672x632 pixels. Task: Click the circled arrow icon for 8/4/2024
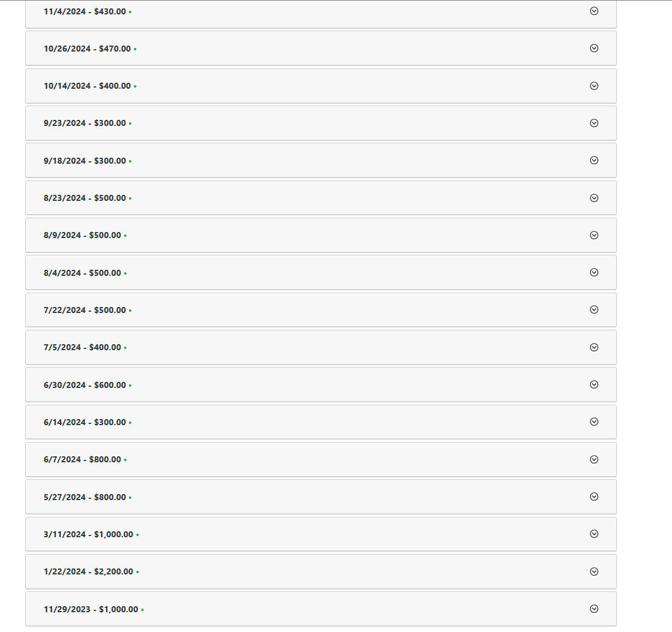[x=594, y=272]
